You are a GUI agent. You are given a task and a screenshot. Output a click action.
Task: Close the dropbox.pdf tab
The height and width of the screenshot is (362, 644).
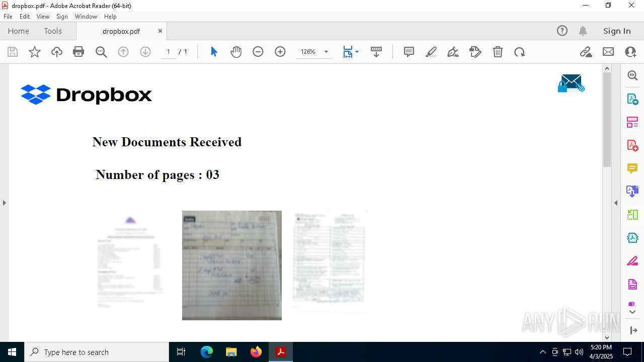pos(160,31)
